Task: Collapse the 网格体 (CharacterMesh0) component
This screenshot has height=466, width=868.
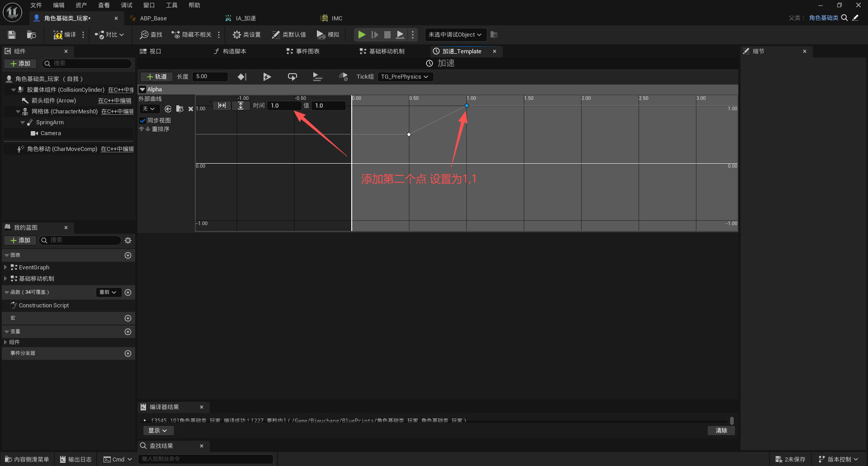Action: point(18,112)
